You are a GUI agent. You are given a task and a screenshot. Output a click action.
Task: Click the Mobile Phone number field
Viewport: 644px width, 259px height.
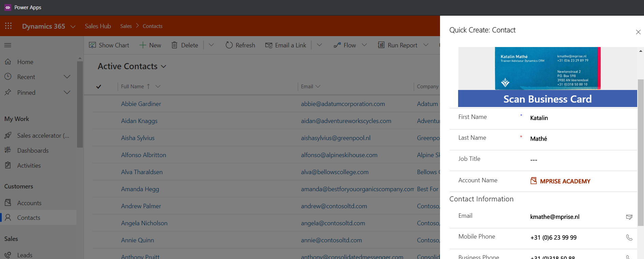pyautogui.click(x=576, y=238)
